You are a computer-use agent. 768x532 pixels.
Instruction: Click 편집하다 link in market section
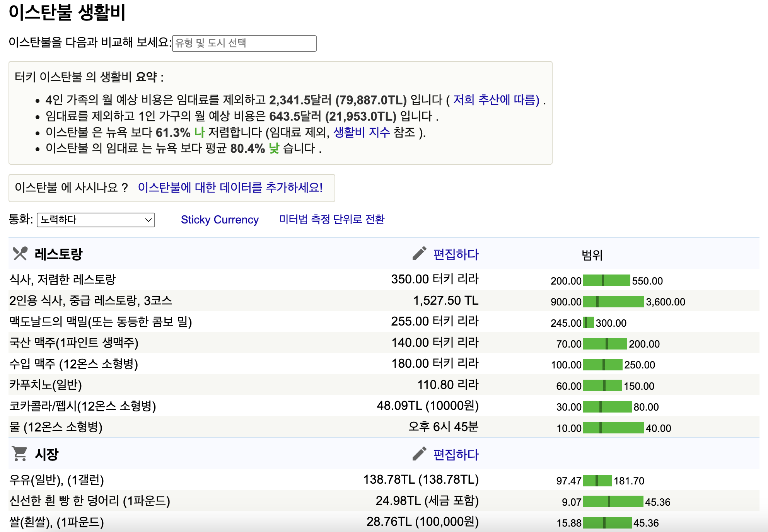pos(456,455)
